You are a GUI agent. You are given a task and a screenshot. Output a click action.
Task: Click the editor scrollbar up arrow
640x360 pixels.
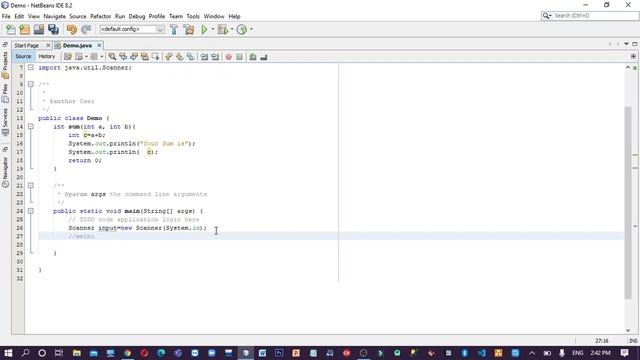click(628, 67)
